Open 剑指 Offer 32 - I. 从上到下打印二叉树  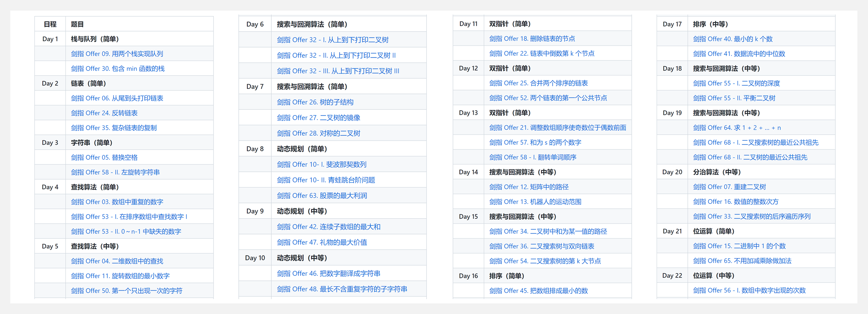tap(333, 40)
